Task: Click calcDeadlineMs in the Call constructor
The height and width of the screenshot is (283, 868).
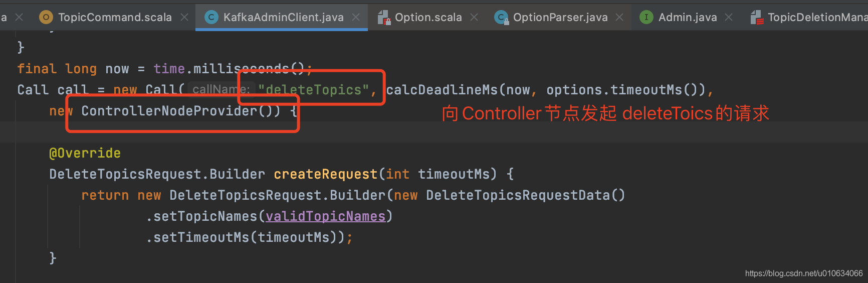Action: point(442,90)
